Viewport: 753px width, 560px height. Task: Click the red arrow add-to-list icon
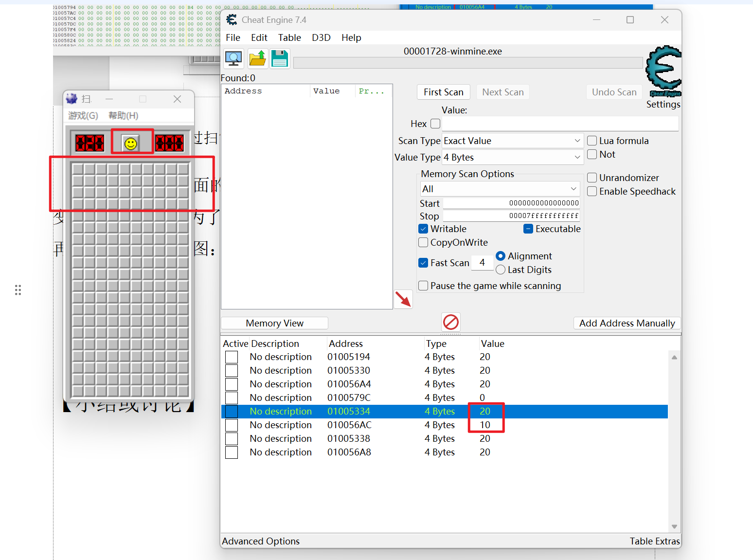pos(403,299)
